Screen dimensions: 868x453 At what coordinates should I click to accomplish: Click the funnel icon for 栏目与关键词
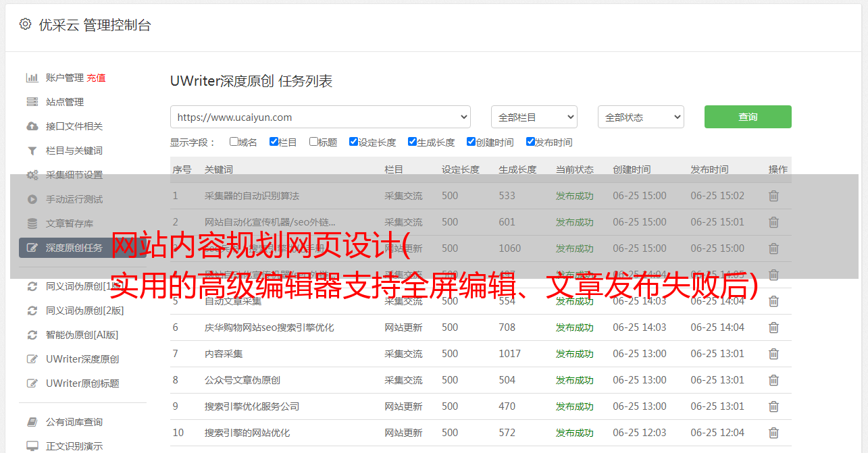[32, 151]
